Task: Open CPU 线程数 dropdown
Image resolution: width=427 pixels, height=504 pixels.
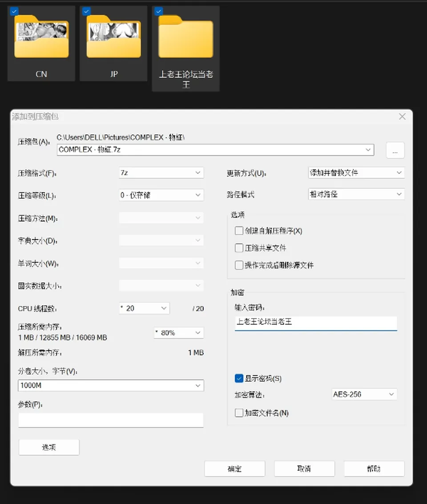Action: pos(144,308)
